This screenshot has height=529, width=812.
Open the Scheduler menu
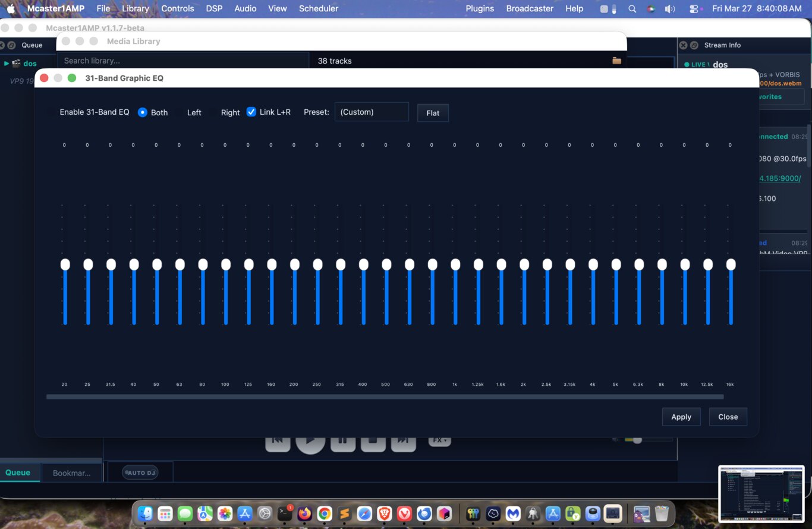319,8
